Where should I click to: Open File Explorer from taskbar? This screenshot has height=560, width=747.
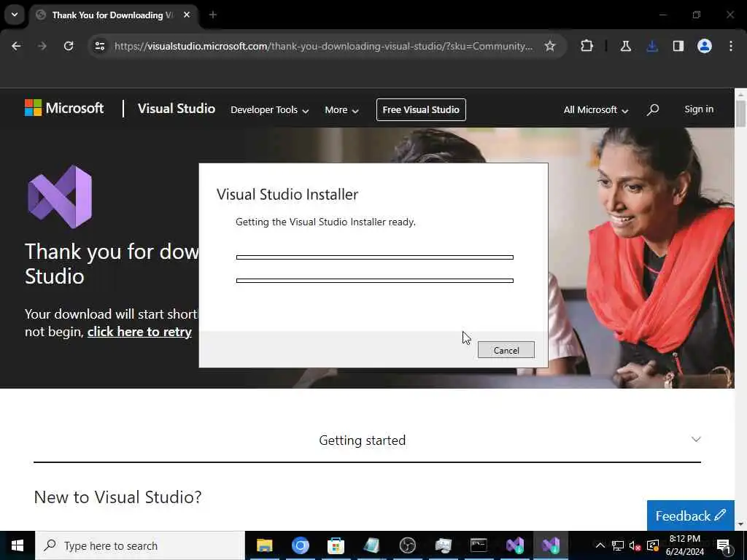coord(264,545)
